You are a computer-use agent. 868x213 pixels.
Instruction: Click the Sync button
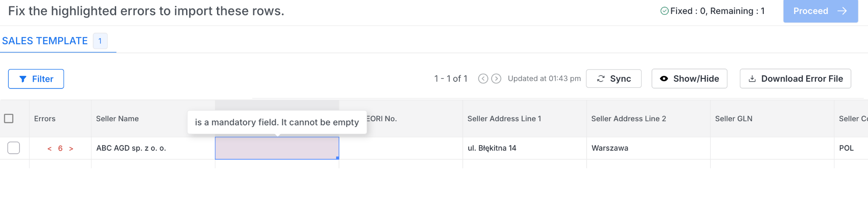pos(613,79)
